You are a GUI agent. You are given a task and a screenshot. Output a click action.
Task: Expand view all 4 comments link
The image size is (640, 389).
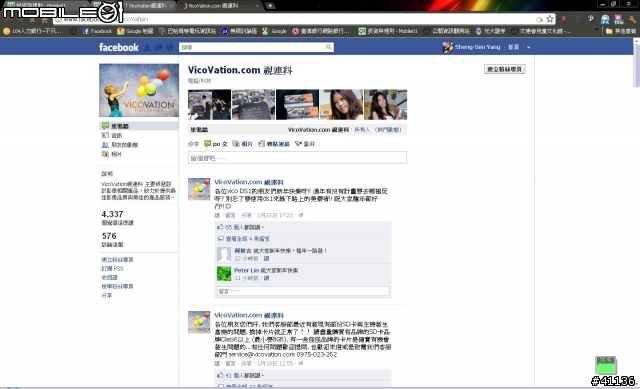247,238
